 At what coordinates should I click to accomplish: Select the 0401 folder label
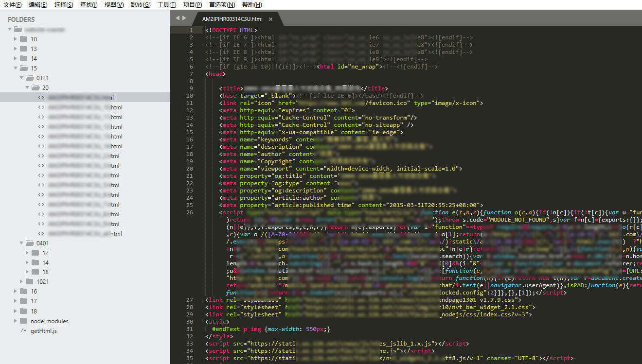pyautogui.click(x=43, y=243)
